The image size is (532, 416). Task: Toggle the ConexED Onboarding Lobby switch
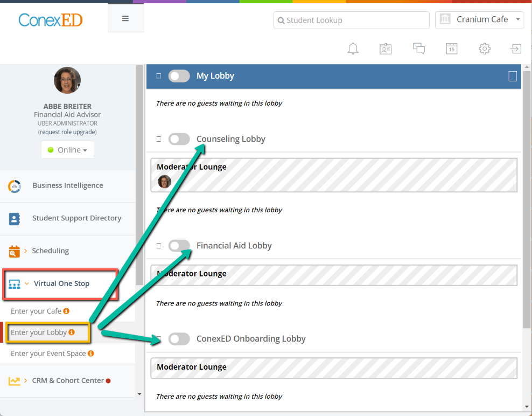point(179,338)
